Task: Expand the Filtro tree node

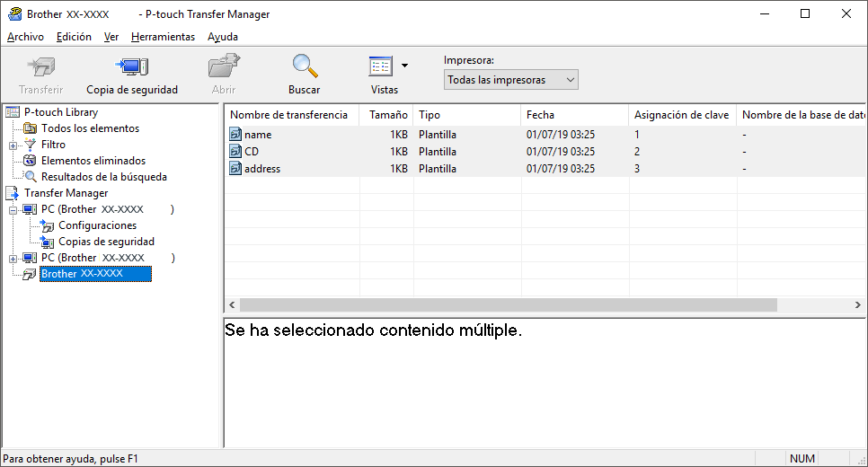Action: click(13, 145)
